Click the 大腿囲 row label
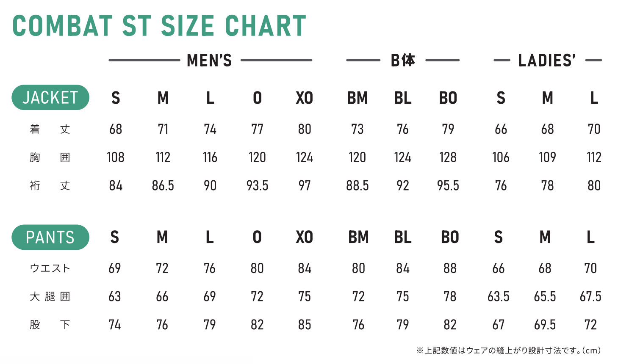 point(50,296)
